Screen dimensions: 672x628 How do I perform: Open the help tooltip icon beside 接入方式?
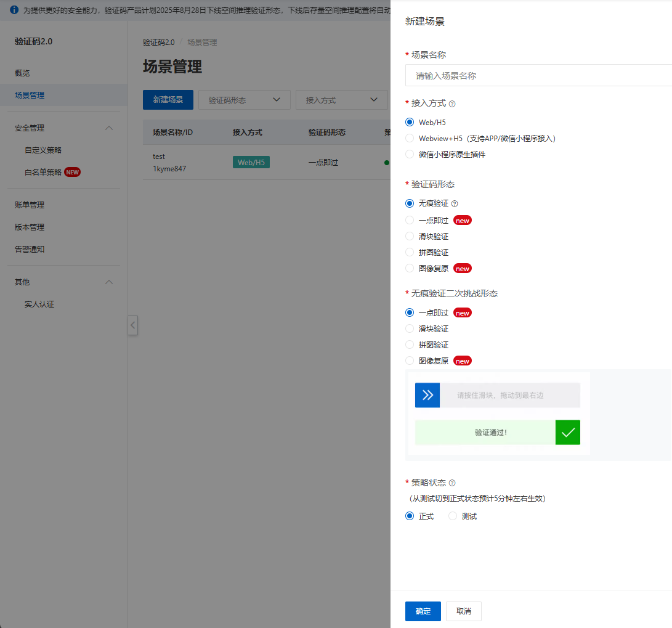[x=453, y=104]
